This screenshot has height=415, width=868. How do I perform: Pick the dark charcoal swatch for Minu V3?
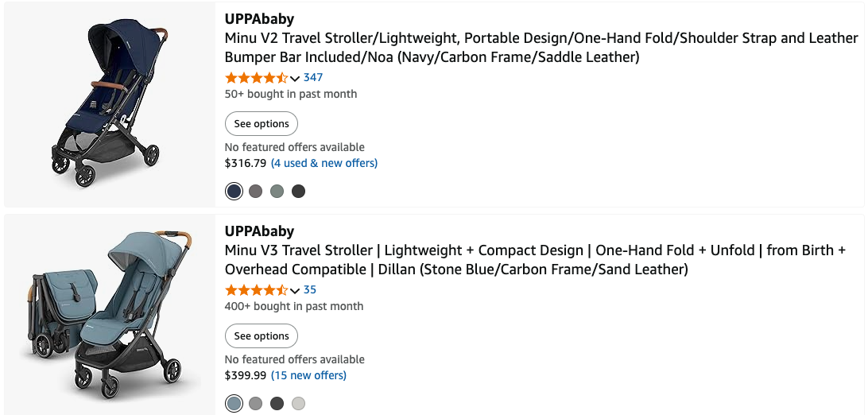(x=277, y=403)
